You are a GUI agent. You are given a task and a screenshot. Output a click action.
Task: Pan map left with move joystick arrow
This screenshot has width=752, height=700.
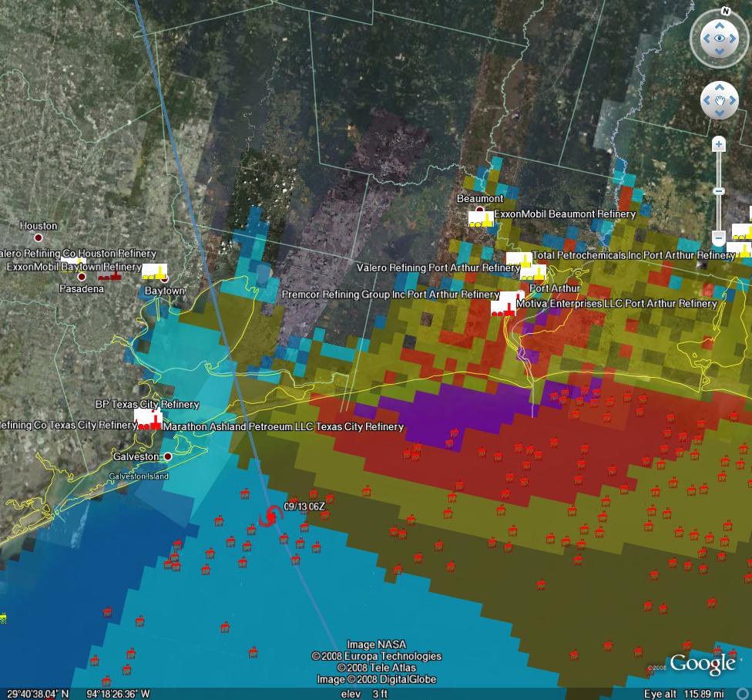coord(707,100)
